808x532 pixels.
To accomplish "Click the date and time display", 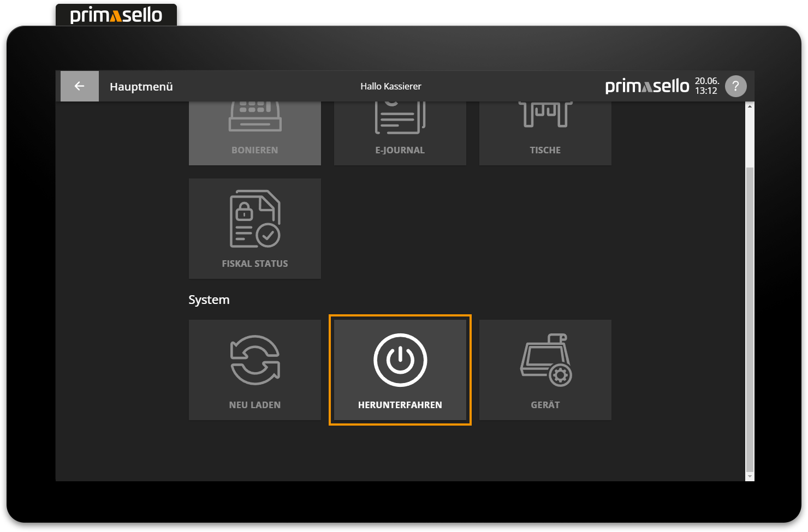I will [706, 86].
